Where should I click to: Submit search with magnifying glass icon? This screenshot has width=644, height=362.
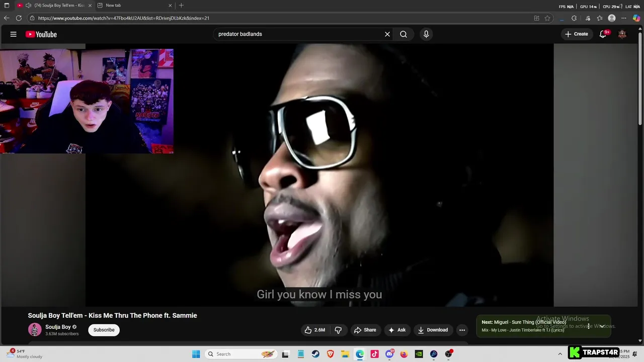(404, 34)
